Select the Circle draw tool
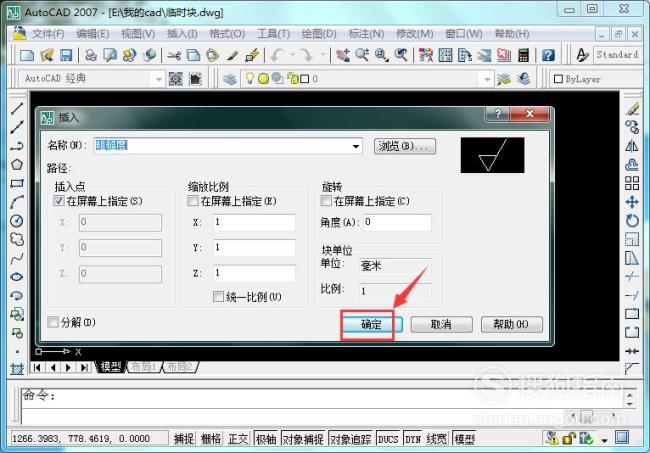The height and width of the screenshot is (453, 650). click(17, 221)
